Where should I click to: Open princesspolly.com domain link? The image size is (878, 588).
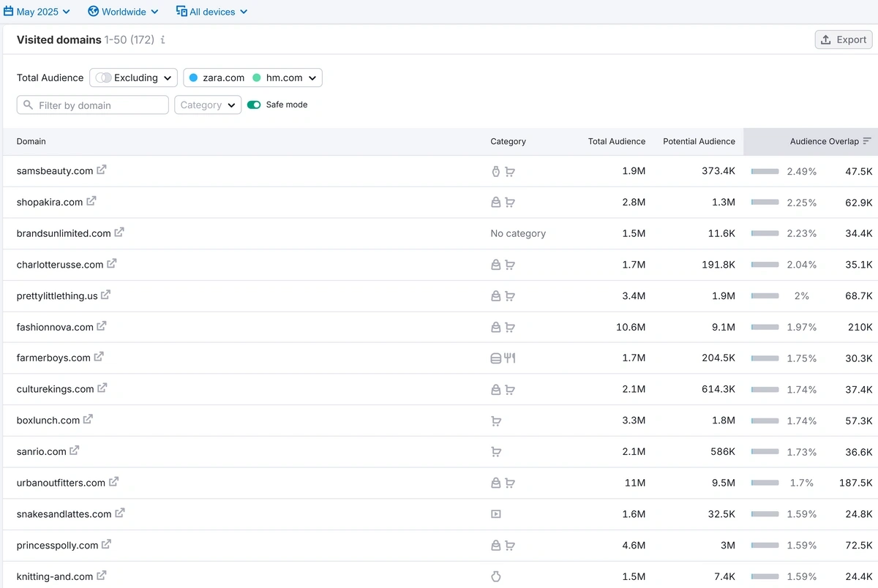click(x=57, y=546)
